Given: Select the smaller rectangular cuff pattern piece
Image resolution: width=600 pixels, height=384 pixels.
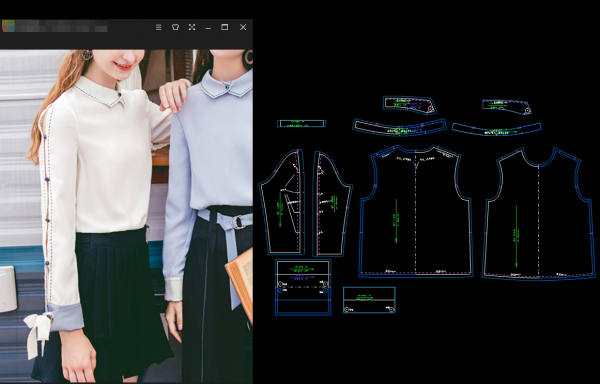Looking at the screenshot, I should pos(369,300).
